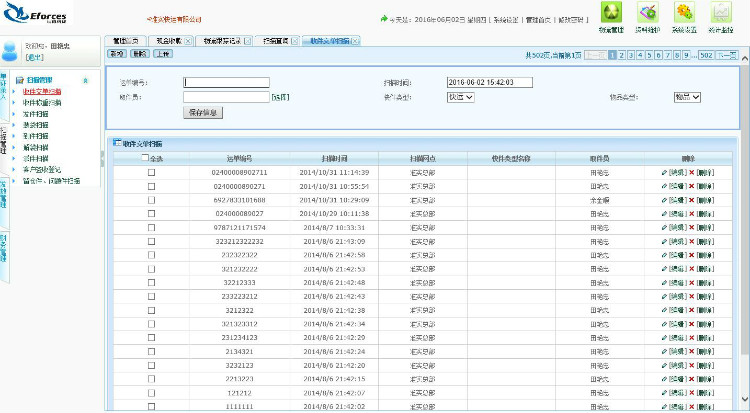Tick the checkbox for waybill 02400008902711
Screen dimensions: 750x413
coord(152,173)
